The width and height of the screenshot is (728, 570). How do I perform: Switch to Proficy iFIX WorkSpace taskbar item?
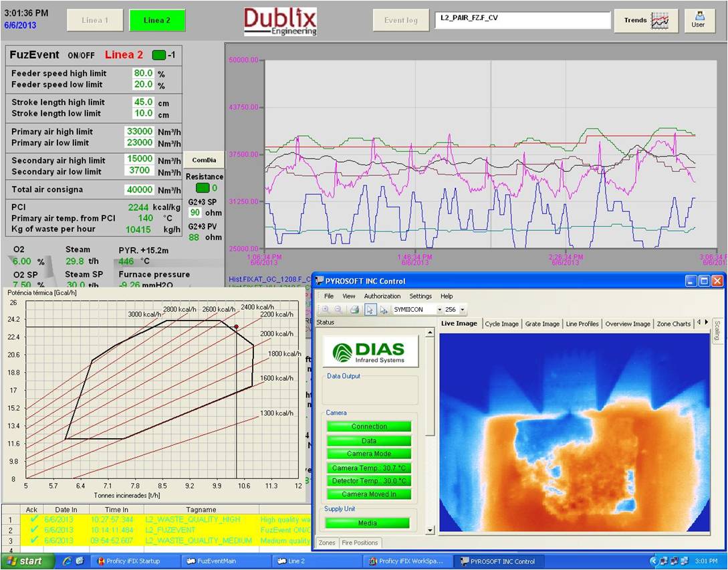pyautogui.click(x=406, y=561)
